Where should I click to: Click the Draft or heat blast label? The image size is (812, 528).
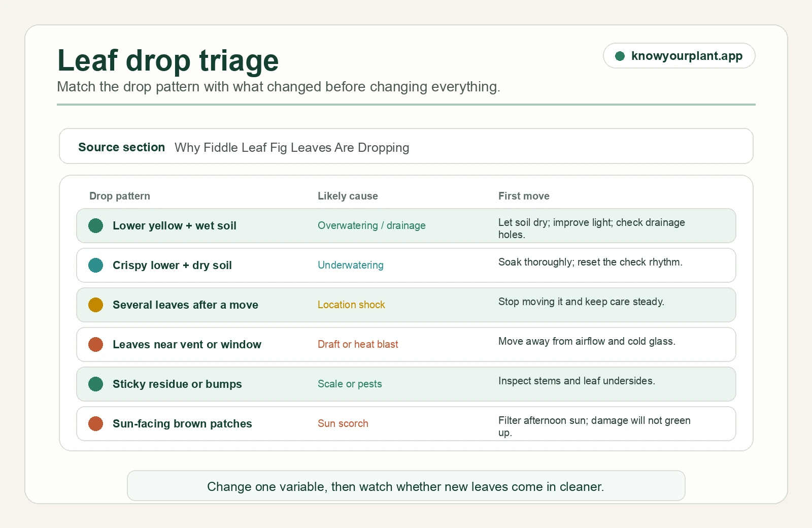tap(358, 344)
